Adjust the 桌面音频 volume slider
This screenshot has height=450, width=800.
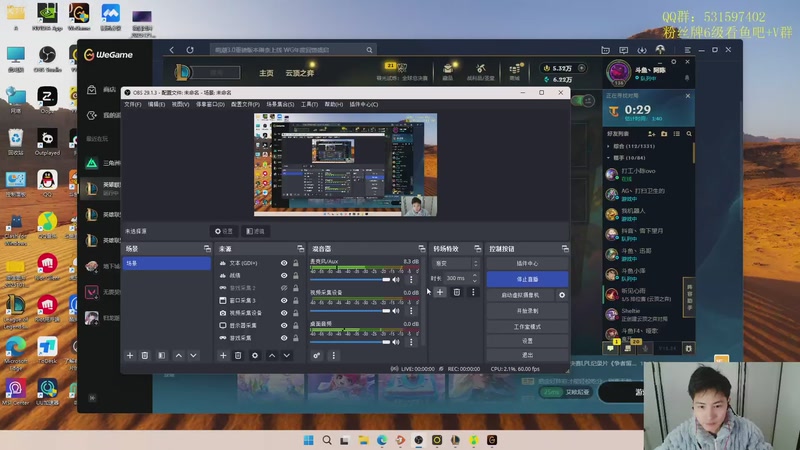click(350, 342)
